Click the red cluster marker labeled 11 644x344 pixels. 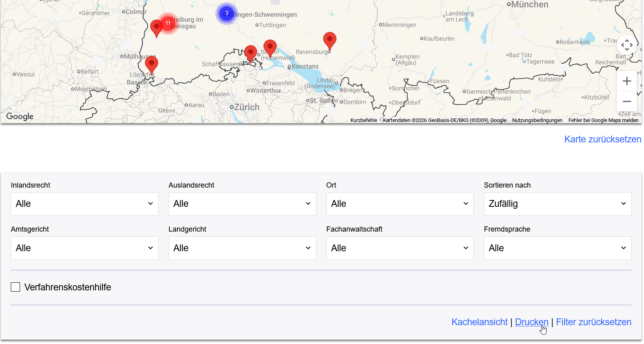tap(168, 23)
